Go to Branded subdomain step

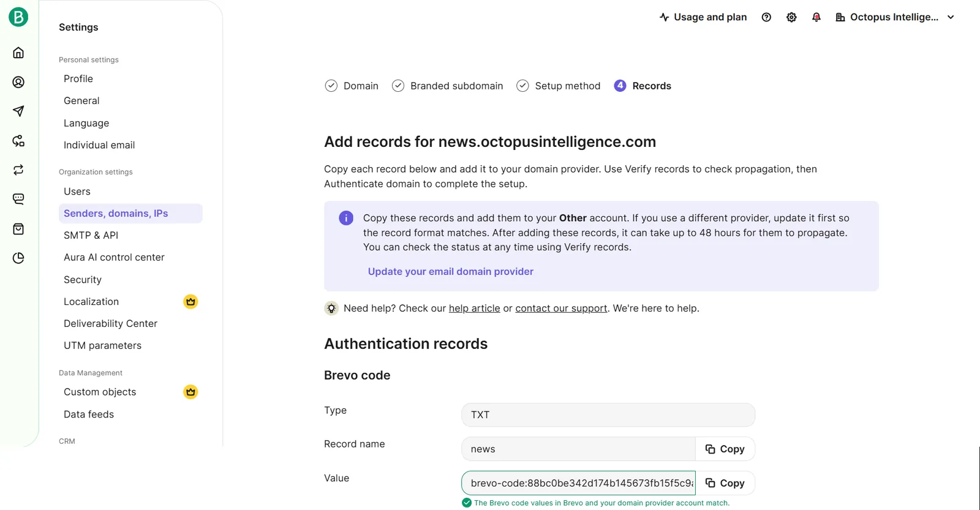[448, 86]
